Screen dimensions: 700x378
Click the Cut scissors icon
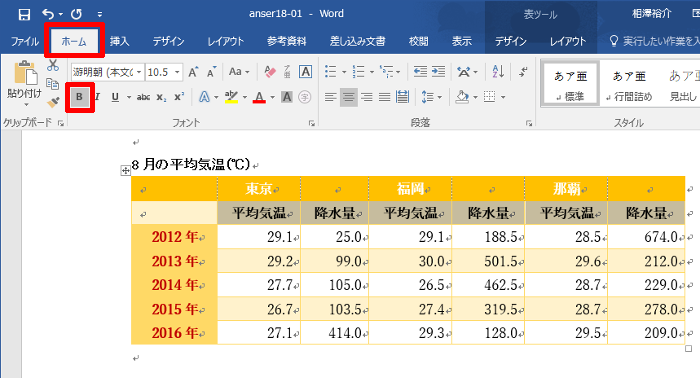tap(53, 66)
